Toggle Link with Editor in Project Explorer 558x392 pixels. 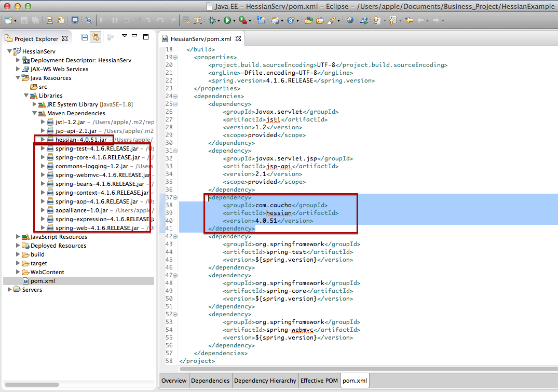tap(96, 37)
